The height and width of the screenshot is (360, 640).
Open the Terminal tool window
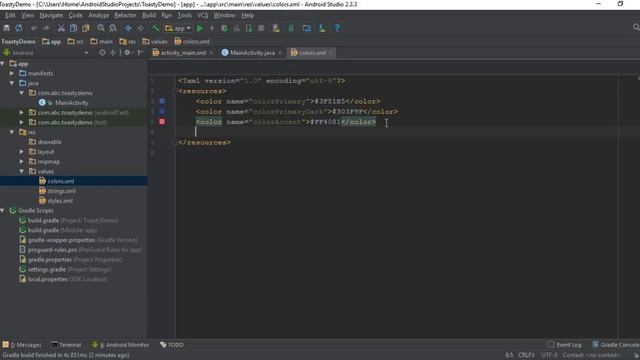(67, 345)
